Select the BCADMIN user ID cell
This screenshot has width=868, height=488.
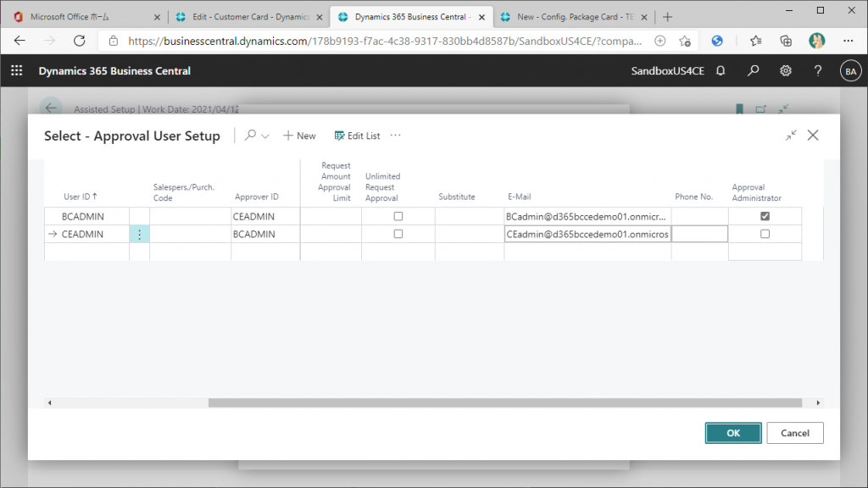point(87,216)
